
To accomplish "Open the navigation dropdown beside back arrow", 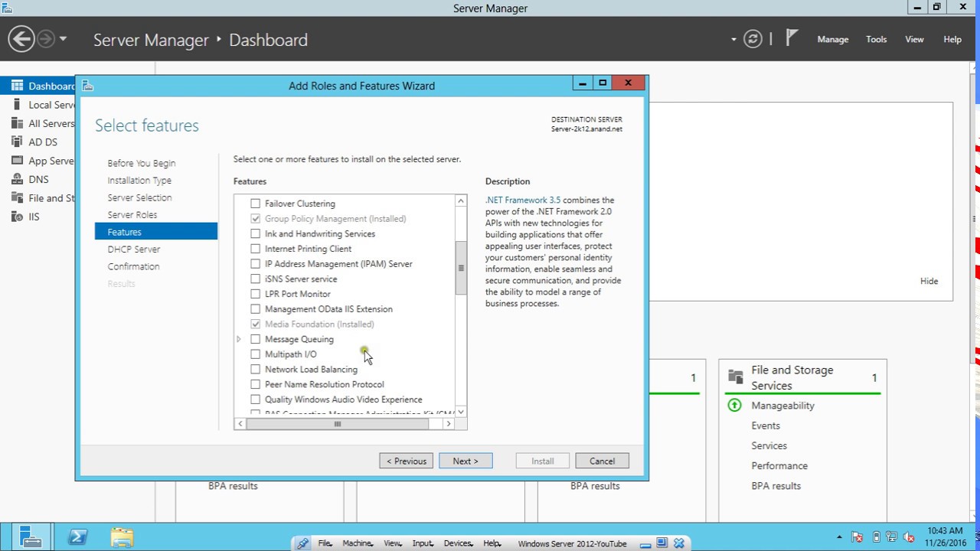I will coord(63,39).
